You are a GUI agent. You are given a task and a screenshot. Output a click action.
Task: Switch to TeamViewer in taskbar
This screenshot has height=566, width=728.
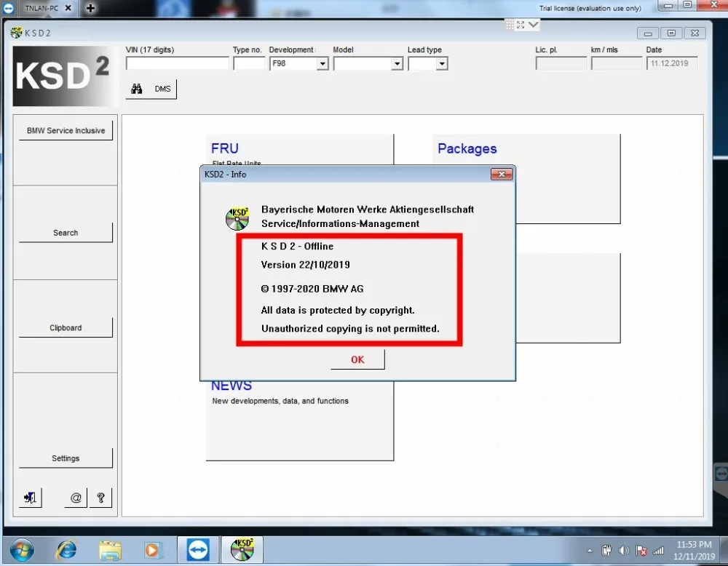pos(198,550)
